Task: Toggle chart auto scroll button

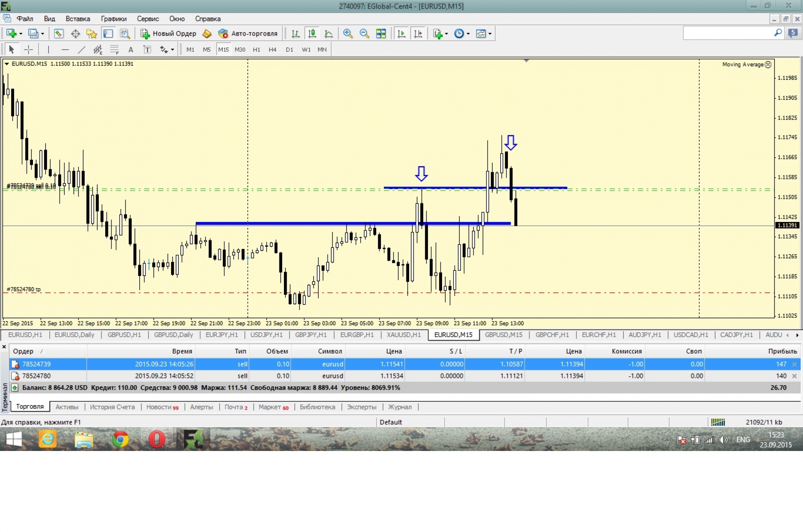Action: (401, 34)
